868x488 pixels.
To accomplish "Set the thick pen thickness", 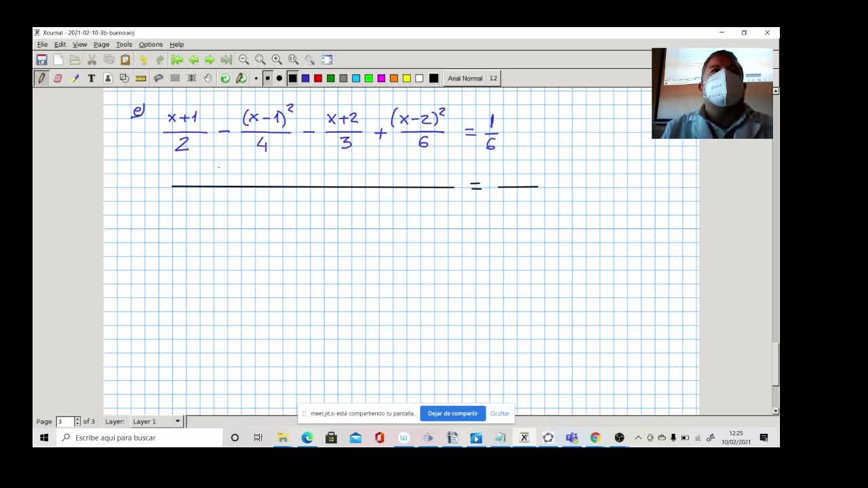I will coord(279,79).
